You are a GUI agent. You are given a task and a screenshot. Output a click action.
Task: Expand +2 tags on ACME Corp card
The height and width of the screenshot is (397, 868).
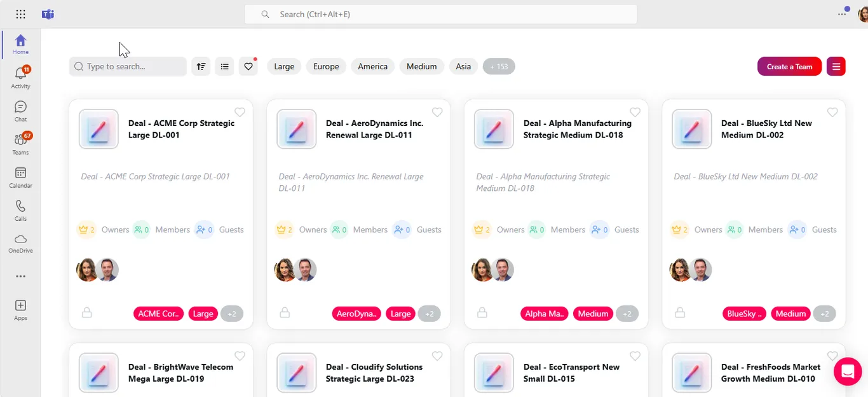(232, 314)
